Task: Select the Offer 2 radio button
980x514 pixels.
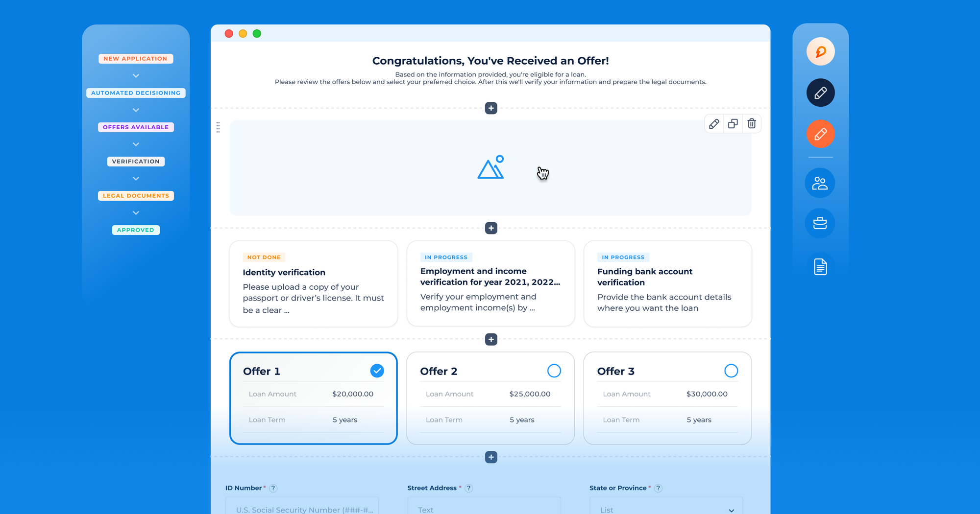Action: (554, 371)
